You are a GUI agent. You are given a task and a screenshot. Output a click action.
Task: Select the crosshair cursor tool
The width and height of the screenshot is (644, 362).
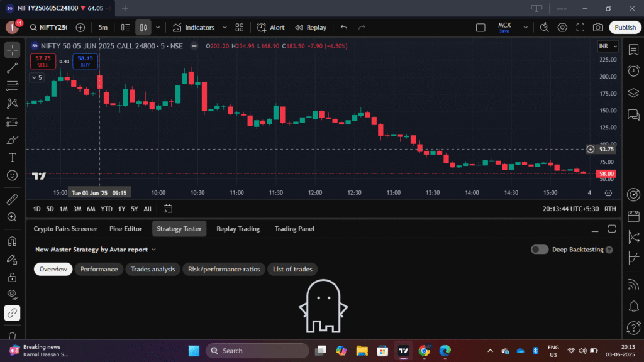click(13, 50)
